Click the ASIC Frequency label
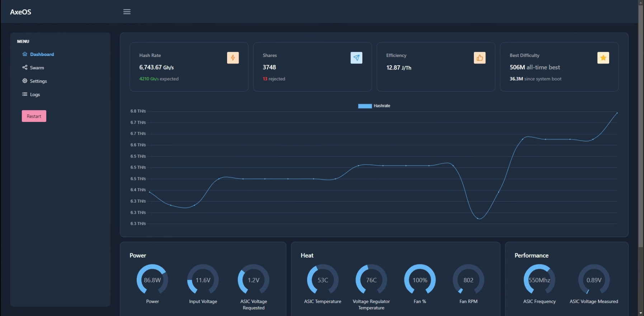The width and height of the screenshot is (644, 316). click(540, 302)
